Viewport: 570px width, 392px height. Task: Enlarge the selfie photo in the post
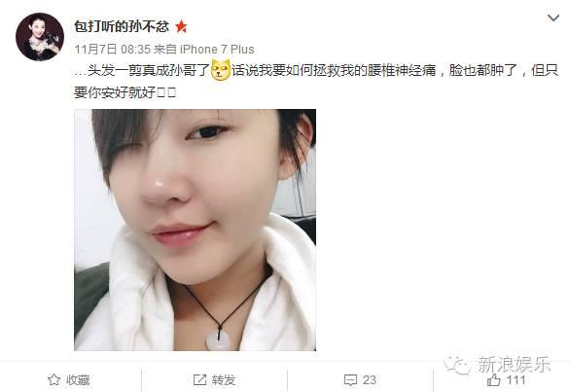click(x=195, y=230)
